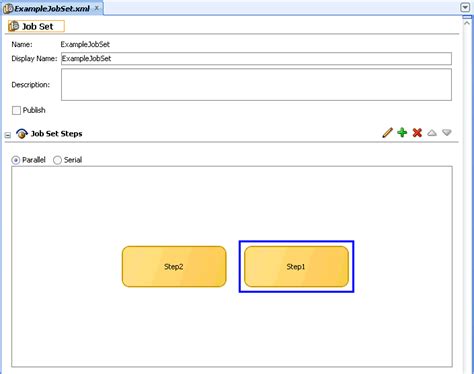
Task: Select the Serial radio button
Action: (57, 160)
